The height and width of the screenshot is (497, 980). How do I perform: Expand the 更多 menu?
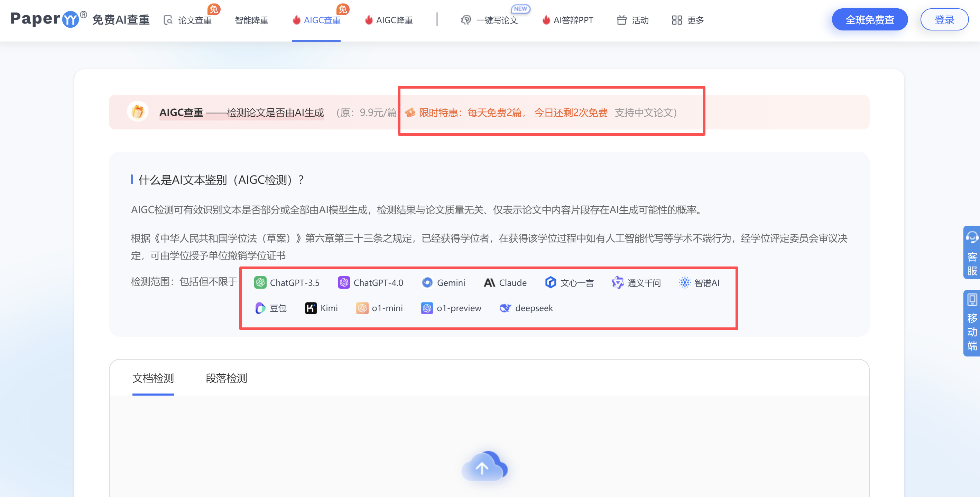(x=695, y=20)
